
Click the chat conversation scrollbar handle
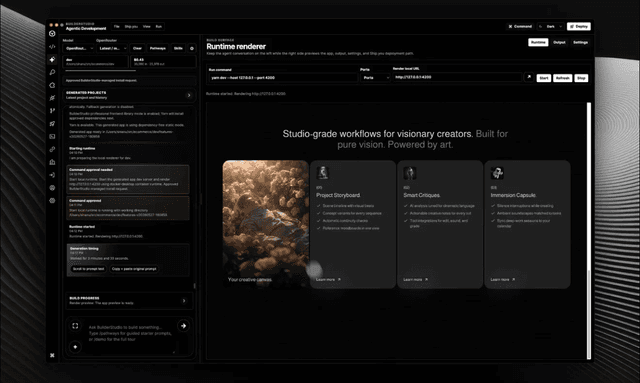click(195, 286)
